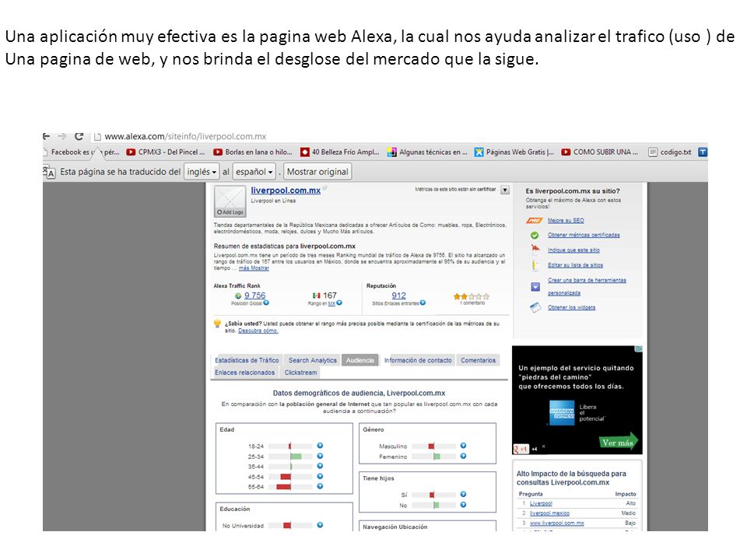Click the globe icon beside global rank

point(238,296)
